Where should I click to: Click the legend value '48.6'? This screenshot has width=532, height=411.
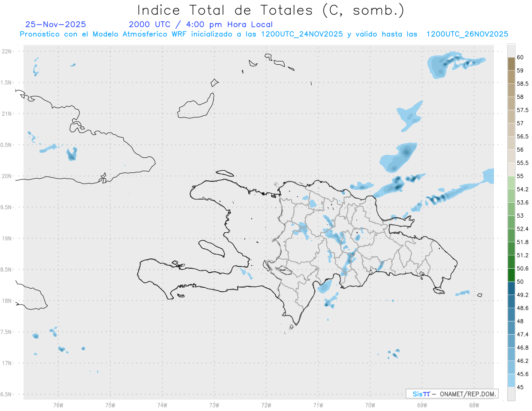(522, 308)
